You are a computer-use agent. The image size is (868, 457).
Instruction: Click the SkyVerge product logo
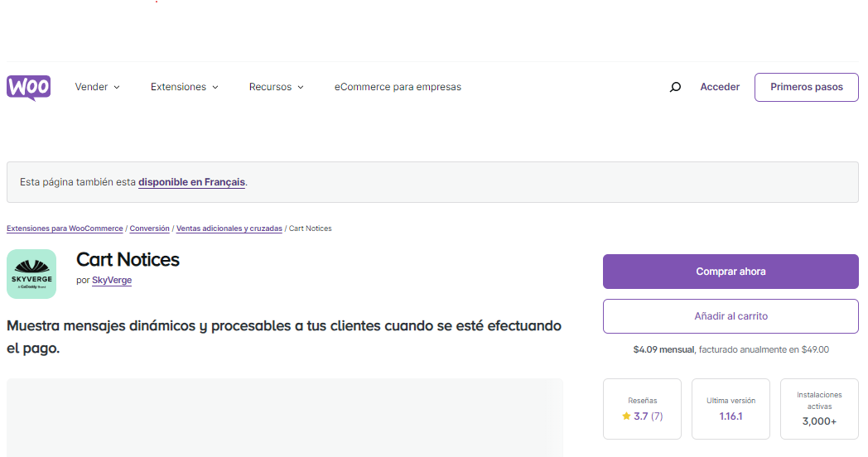tap(31, 274)
